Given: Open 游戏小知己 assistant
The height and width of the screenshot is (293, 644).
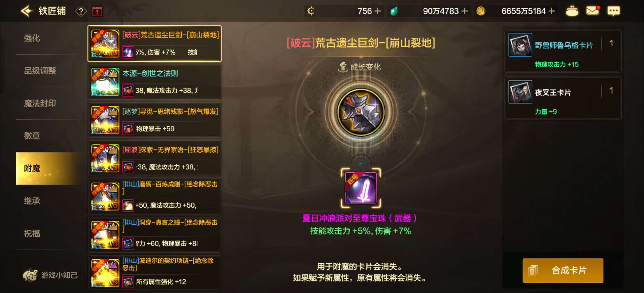Looking at the screenshot, I should click(50, 275).
